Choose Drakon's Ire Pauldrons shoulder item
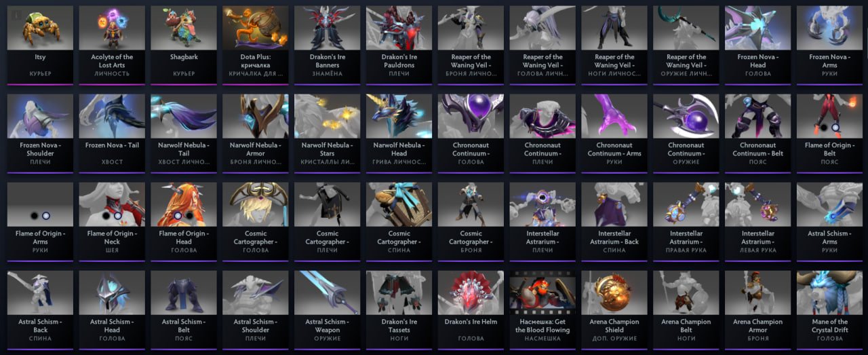 (399, 45)
